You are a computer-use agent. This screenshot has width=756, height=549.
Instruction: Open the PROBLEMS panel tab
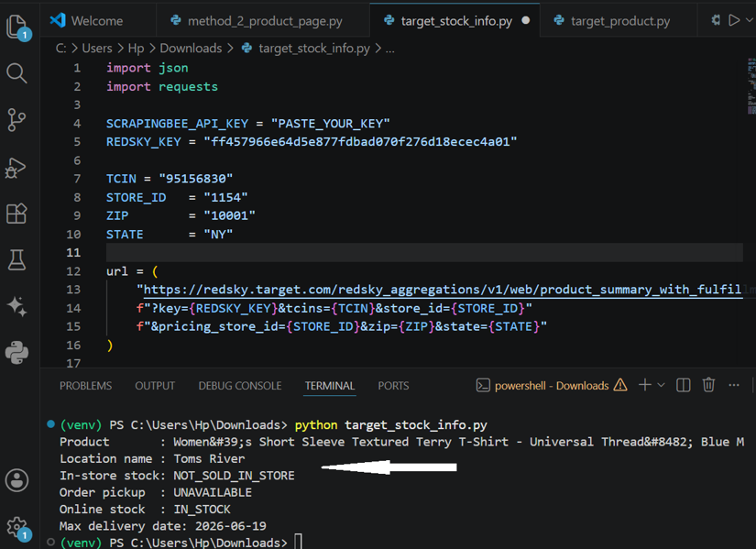click(x=85, y=386)
